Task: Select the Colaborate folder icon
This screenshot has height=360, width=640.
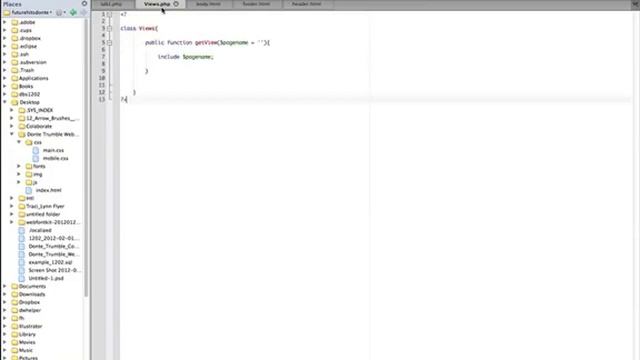Action: (22, 126)
